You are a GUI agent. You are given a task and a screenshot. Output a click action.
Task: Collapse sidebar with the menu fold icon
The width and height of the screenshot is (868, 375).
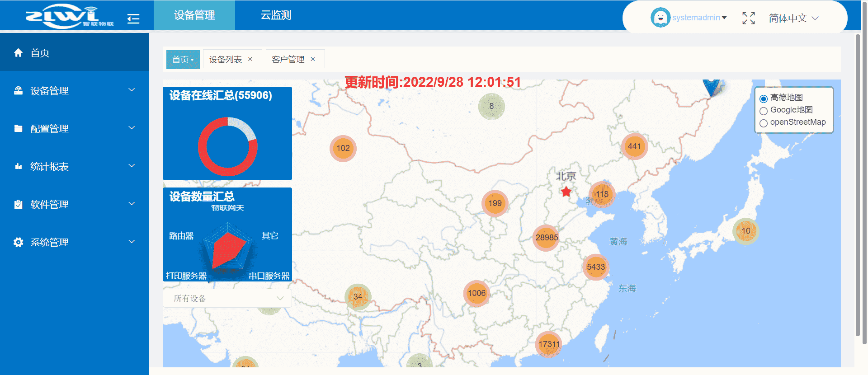coord(133,19)
